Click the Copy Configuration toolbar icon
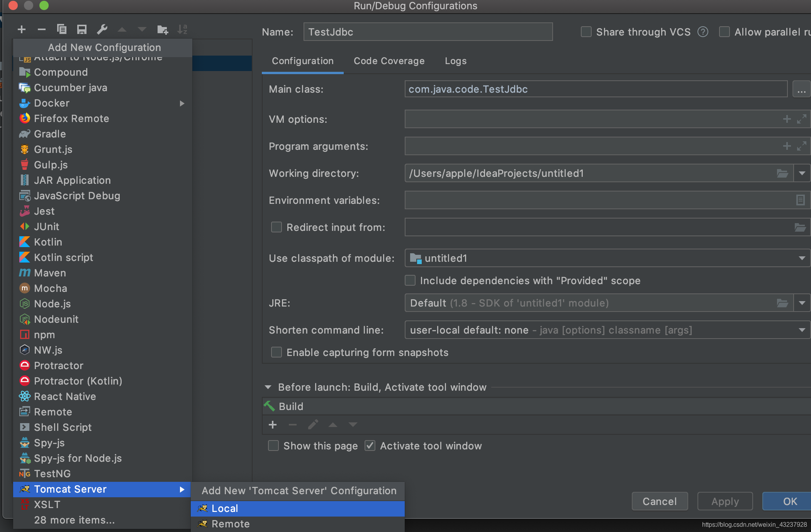This screenshot has width=811, height=532. [62, 29]
